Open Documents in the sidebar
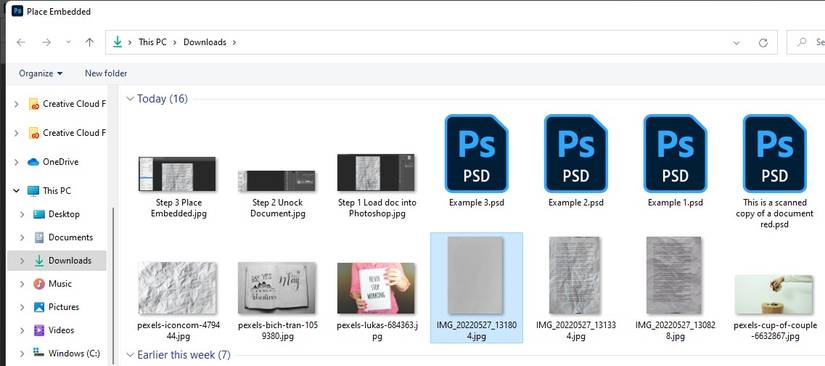The width and height of the screenshot is (825, 366). [63, 237]
